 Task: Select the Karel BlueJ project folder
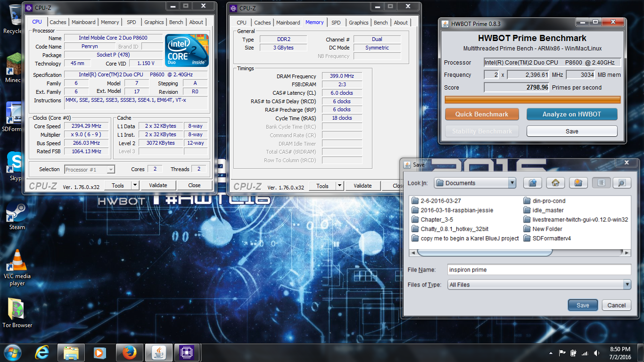465,239
